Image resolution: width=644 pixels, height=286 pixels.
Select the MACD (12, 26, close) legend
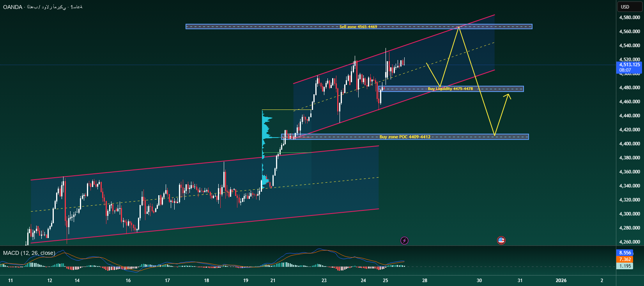[29, 253]
